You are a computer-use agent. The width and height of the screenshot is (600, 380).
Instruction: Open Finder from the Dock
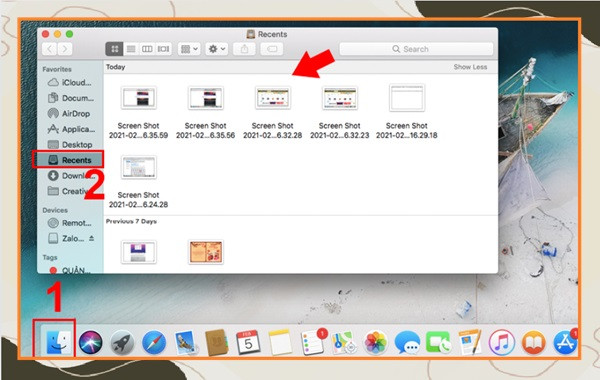(59, 341)
